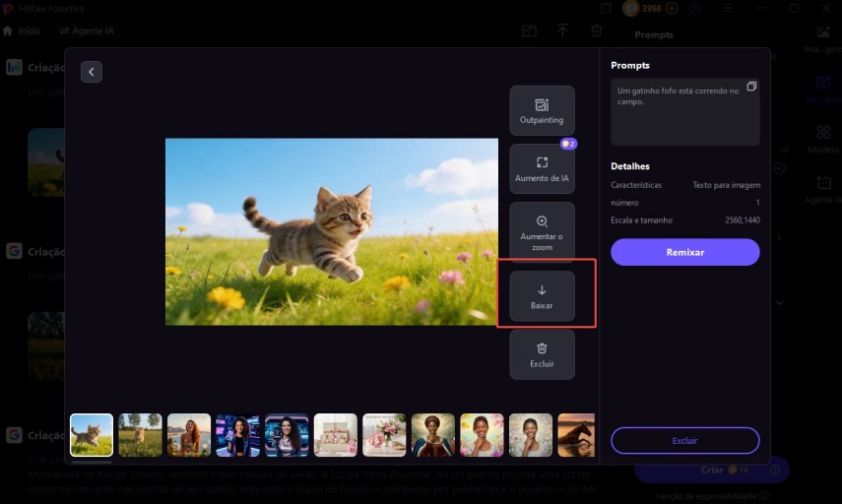The image size is (842, 504).
Task: Click the main kitten preview image
Action: click(x=331, y=231)
